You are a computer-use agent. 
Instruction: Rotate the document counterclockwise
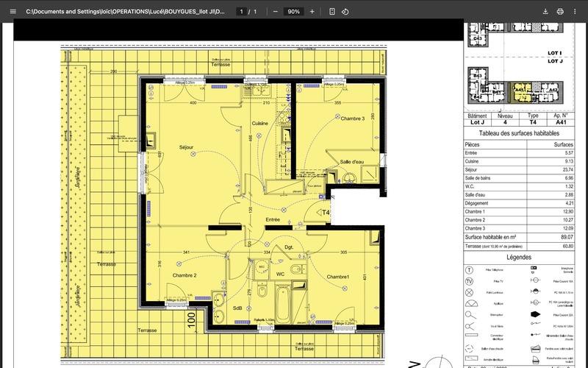tap(345, 12)
